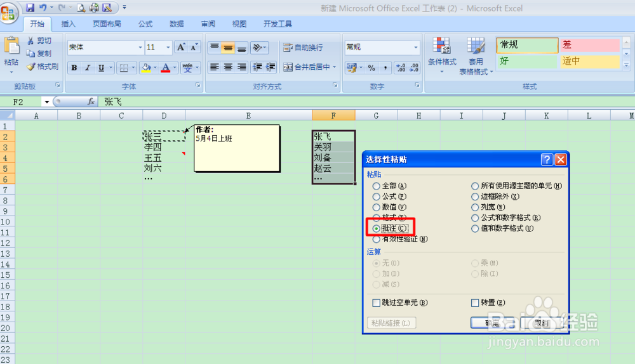Expand the cell styles gallery
Screen dimensions: 635x364
click(626, 65)
